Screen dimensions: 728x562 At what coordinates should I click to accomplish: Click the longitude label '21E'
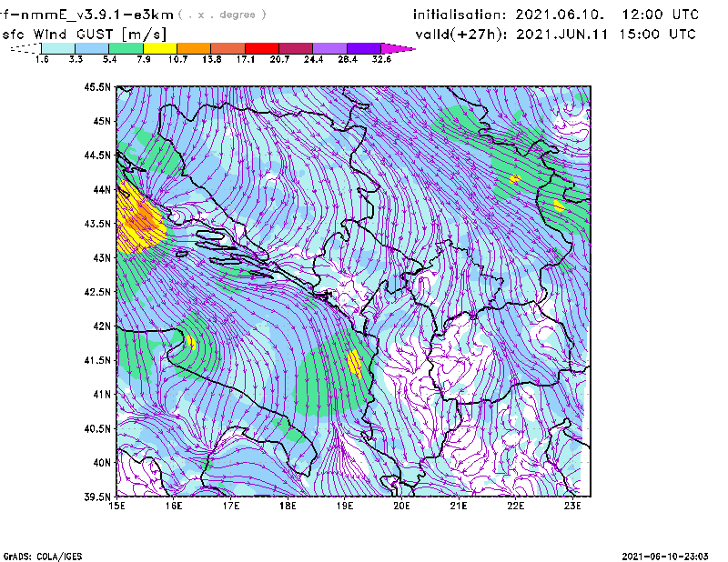[459, 506]
